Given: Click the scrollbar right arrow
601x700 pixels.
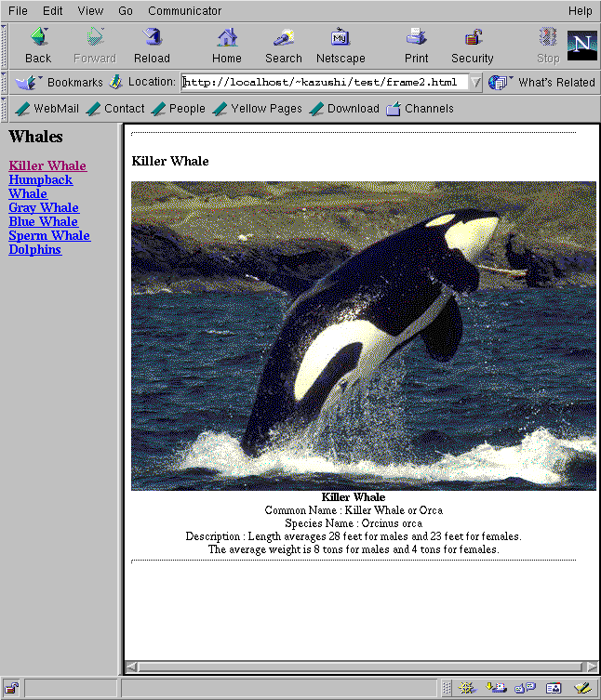Looking at the screenshot, I should click(x=592, y=667).
